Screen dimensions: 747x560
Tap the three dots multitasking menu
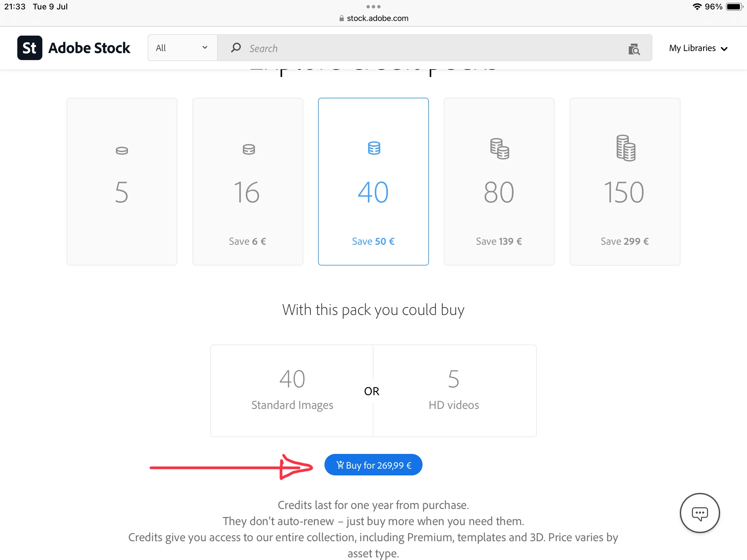tap(373, 7)
